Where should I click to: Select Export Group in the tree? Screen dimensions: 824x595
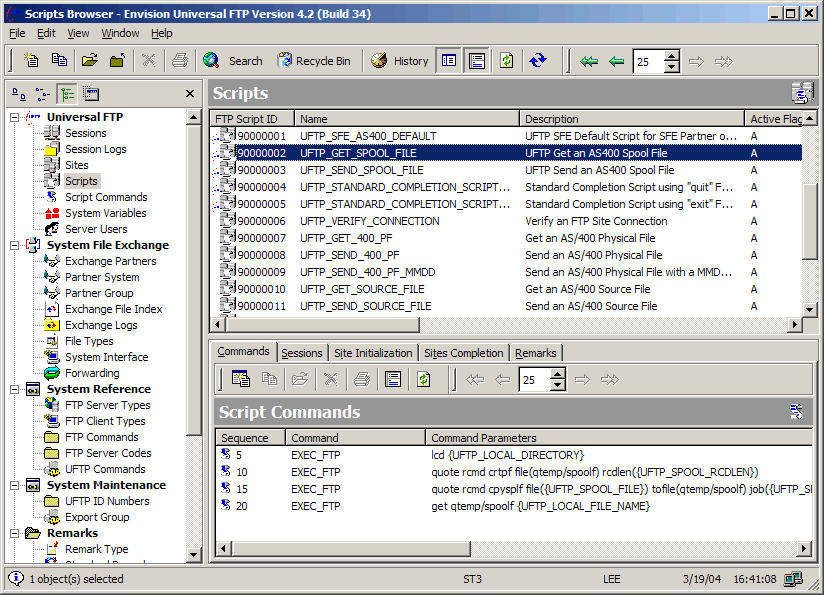tap(97, 517)
